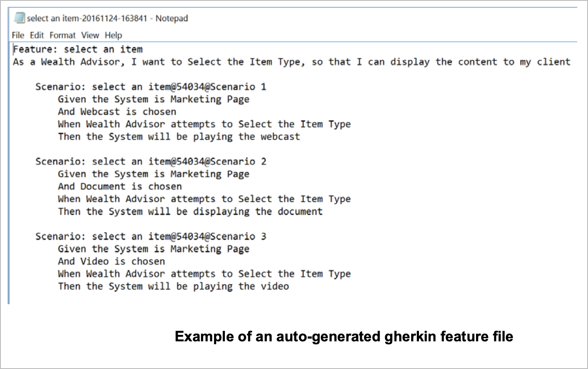
Task: Open the File menu
Action: [x=18, y=35]
